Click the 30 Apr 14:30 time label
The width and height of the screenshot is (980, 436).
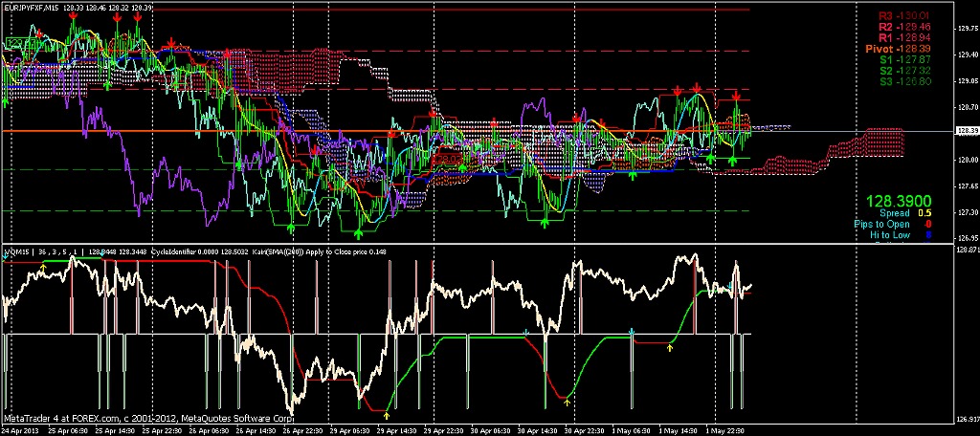click(540, 431)
